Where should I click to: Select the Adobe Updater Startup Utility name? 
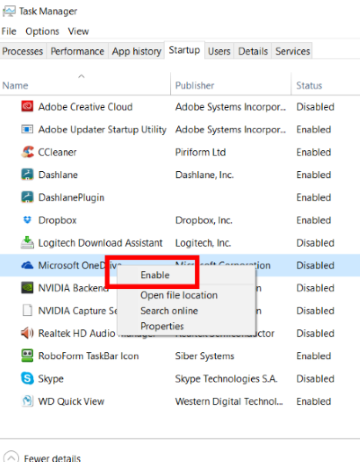(x=102, y=130)
